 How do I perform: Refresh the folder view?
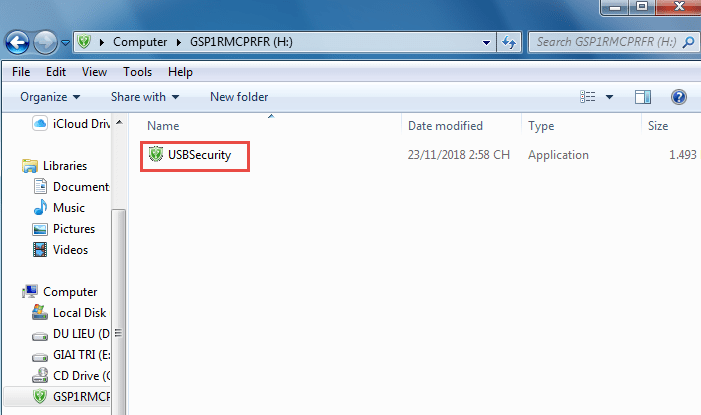coord(509,42)
